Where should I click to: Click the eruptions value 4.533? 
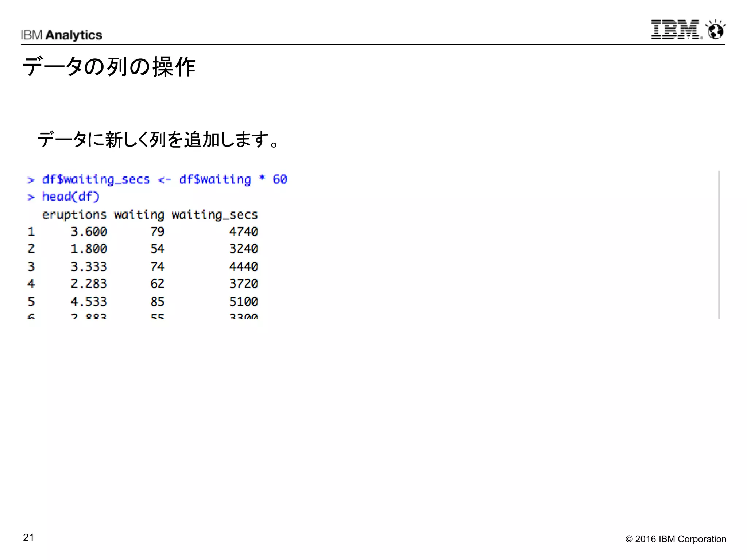(89, 302)
